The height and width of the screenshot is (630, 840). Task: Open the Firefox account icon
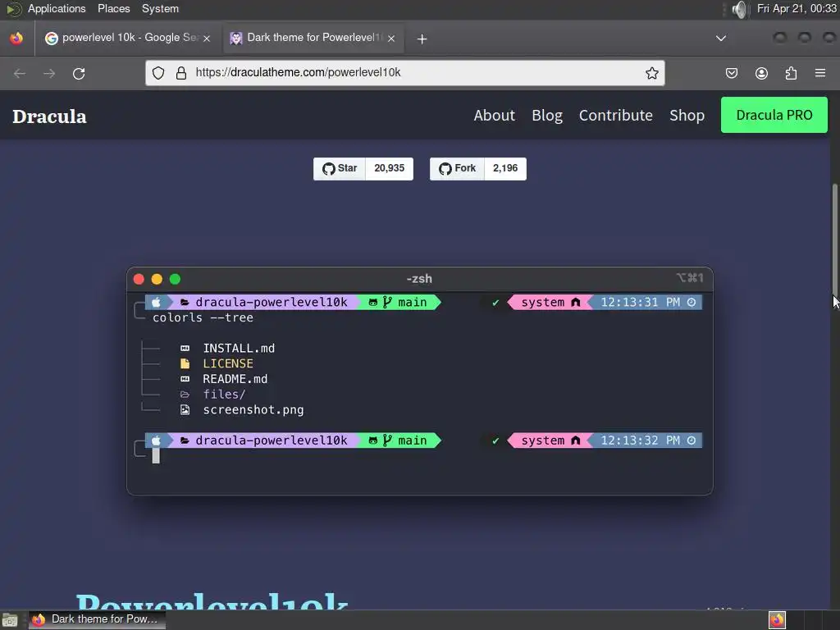[x=761, y=73]
